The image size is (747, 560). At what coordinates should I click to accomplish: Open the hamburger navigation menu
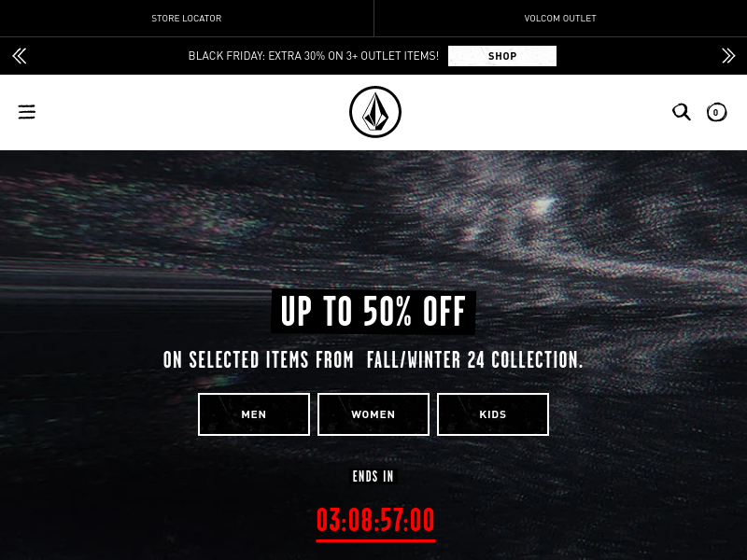[x=27, y=112]
